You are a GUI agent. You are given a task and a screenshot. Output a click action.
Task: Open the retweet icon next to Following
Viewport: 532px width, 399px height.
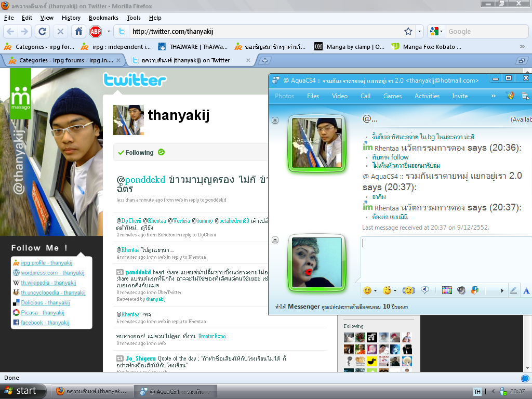tap(161, 152)
